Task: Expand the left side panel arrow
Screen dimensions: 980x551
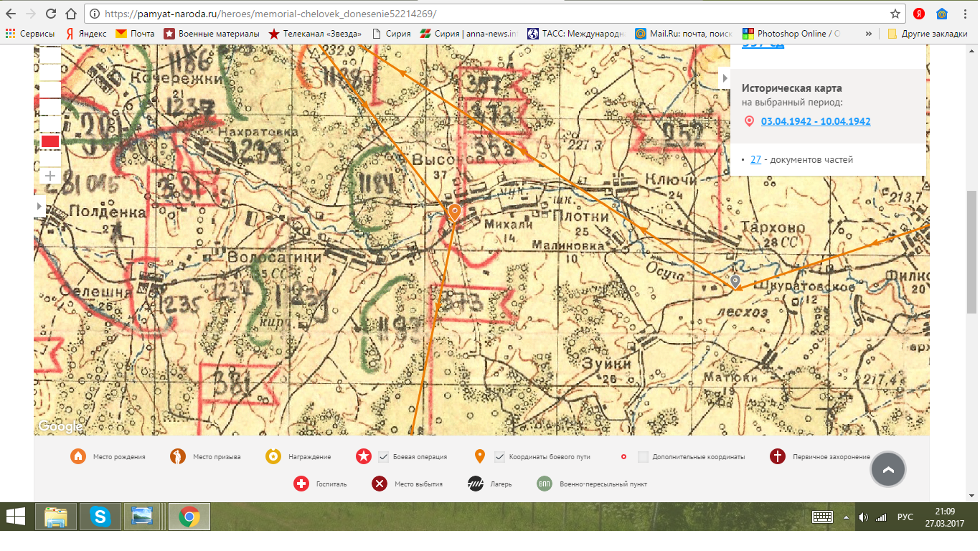Action: [x=39, y=206]
